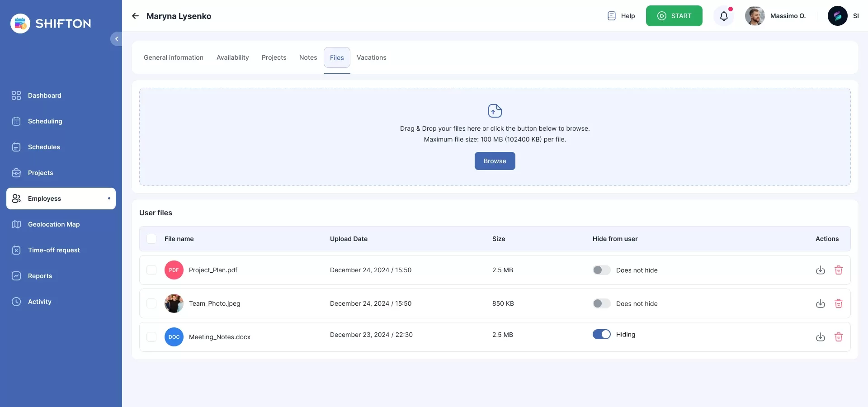
Task: Go back using the left arrow icon
Action: coord(135,16)
